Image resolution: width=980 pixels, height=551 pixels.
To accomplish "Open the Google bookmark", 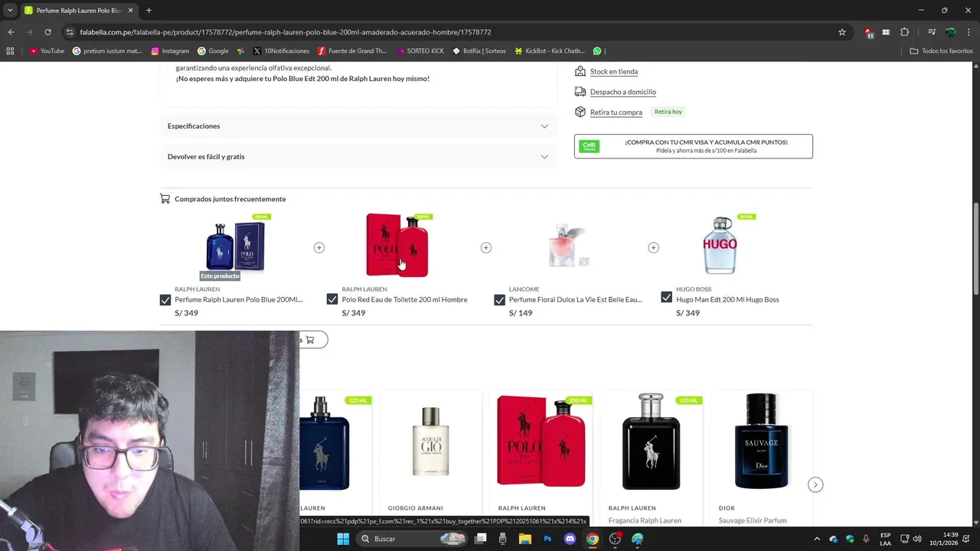I will (x=213, y=51).
